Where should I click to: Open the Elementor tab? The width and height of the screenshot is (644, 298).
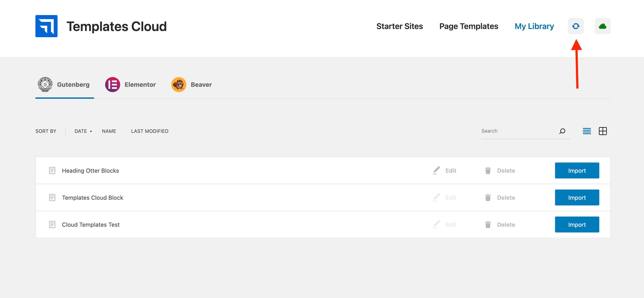131,85
